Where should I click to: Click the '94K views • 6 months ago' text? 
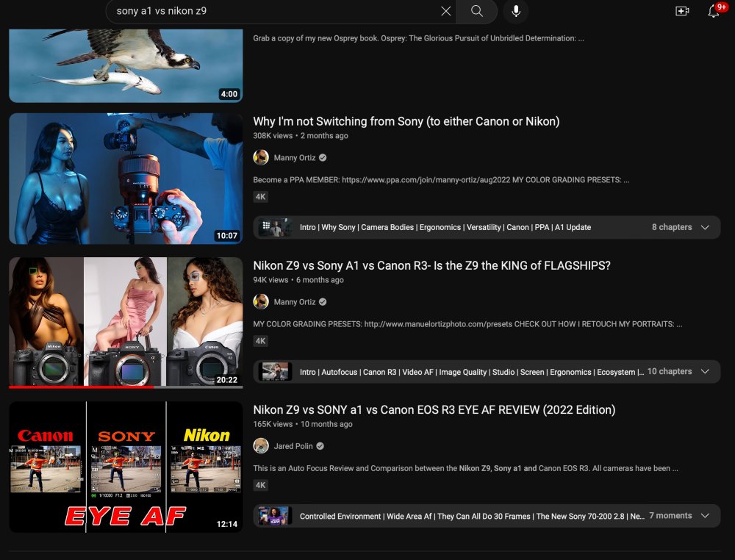(298, 280)
